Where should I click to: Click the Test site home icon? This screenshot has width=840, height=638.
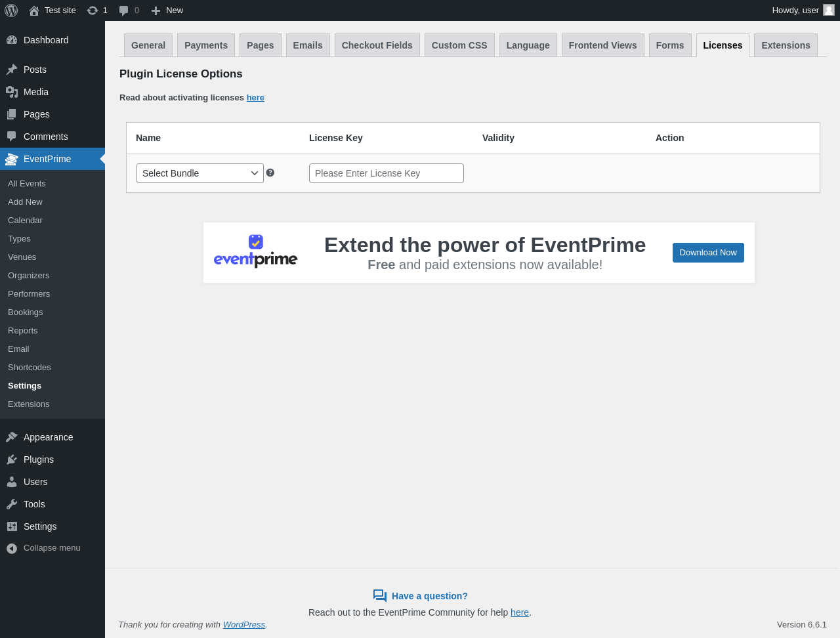coord(34,11)
